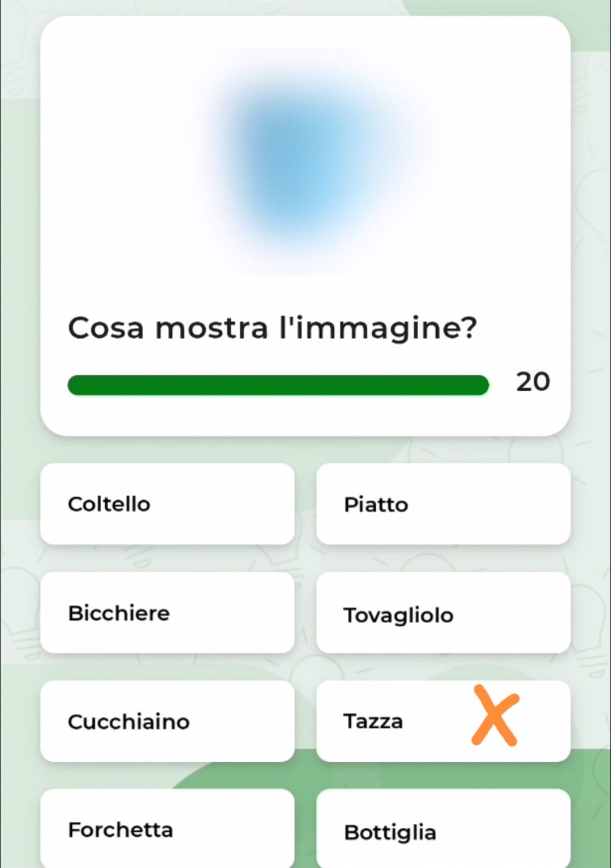611x868 pixels.
Task: Tap the answer meaning teaspoon in Italian
Action: click(167, 722)
